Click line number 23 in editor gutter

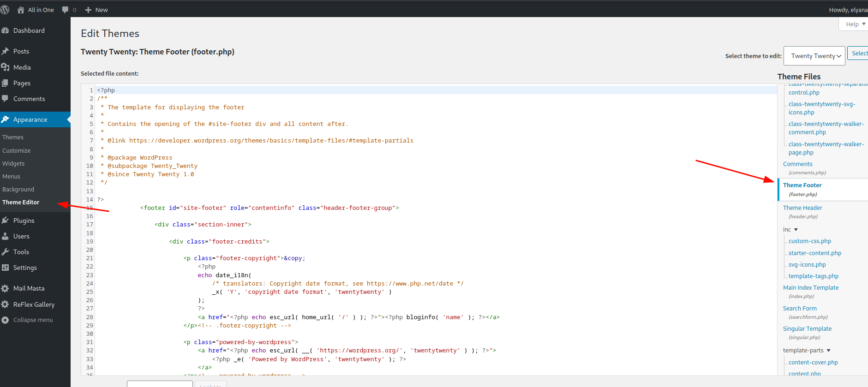pyautogui.click(x=90, y=275)
